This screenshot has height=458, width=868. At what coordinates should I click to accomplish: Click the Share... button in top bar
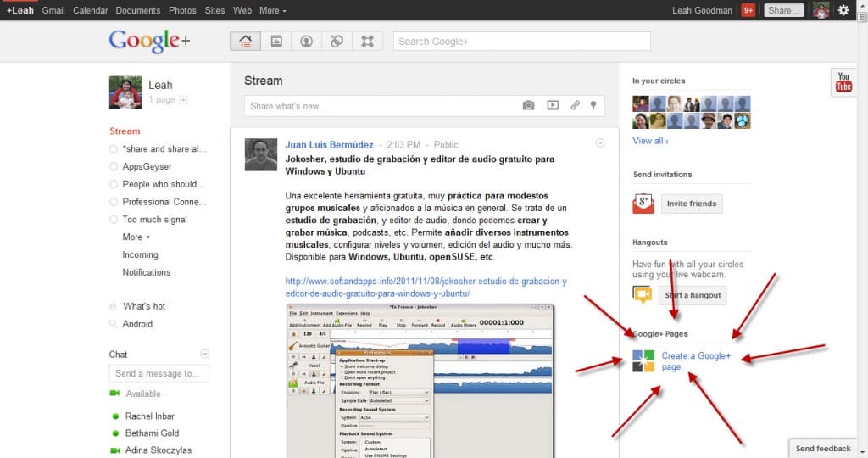pyautogui.click(x=784, y=10)
